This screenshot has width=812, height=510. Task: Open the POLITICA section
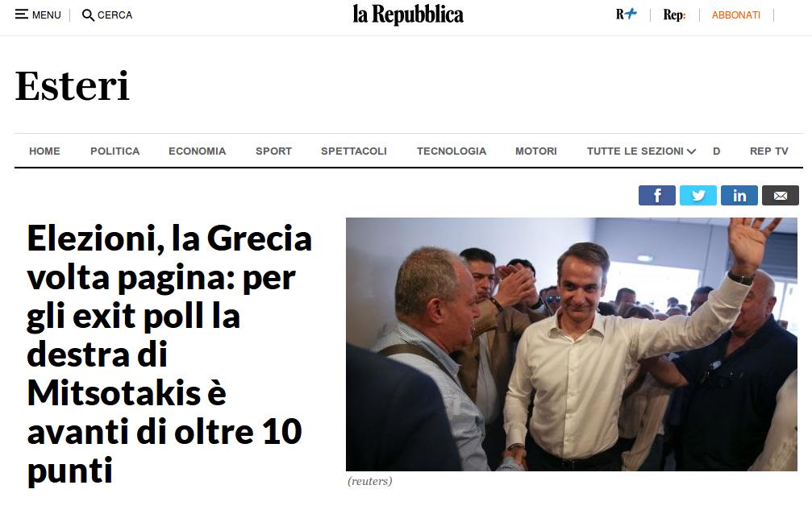[115, 151]
